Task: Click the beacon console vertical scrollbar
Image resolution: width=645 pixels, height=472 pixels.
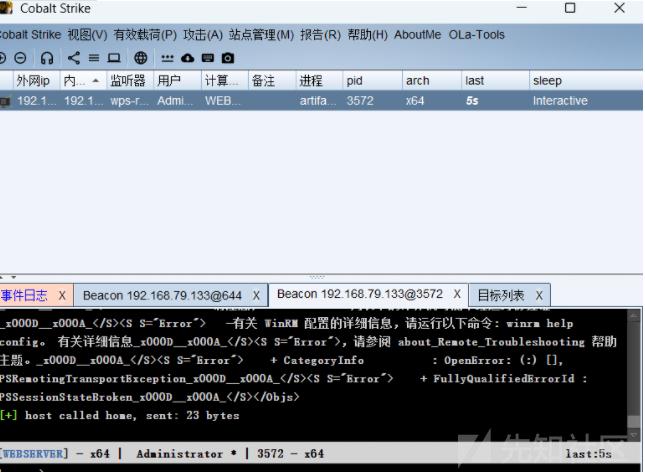Action: pos(634,374)
